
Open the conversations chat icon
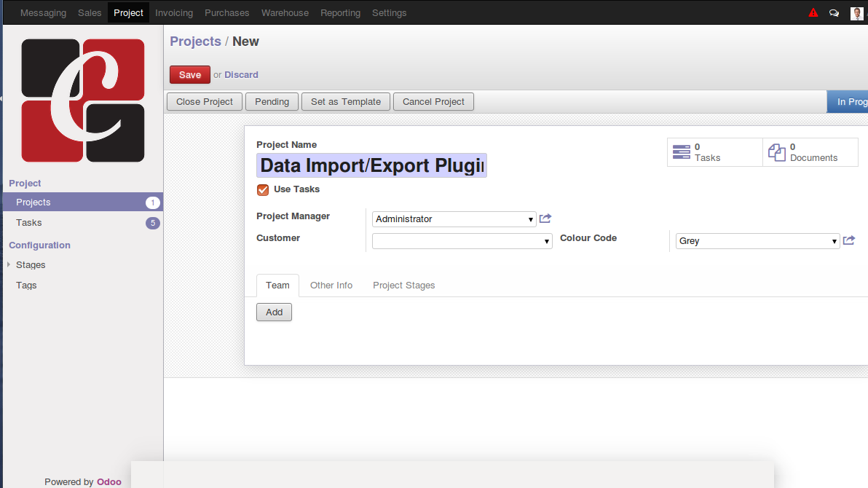[834, 12]
